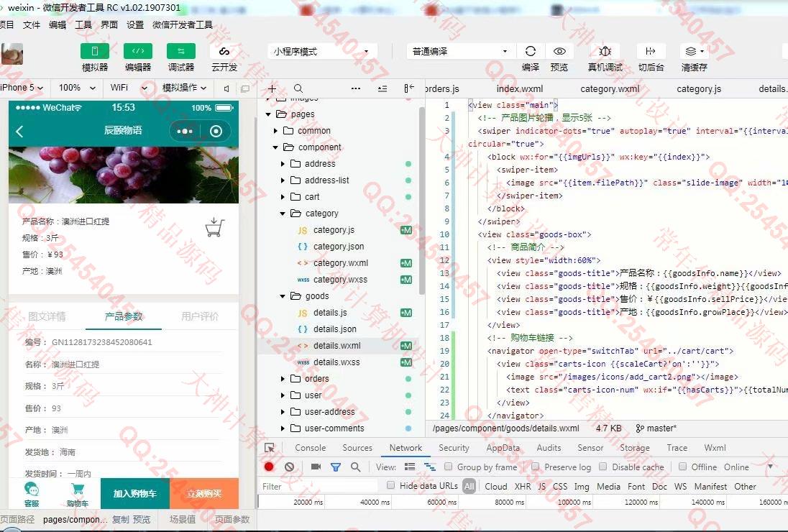Start real device debugging (真机调试)
788x532 pixels.
605,51
